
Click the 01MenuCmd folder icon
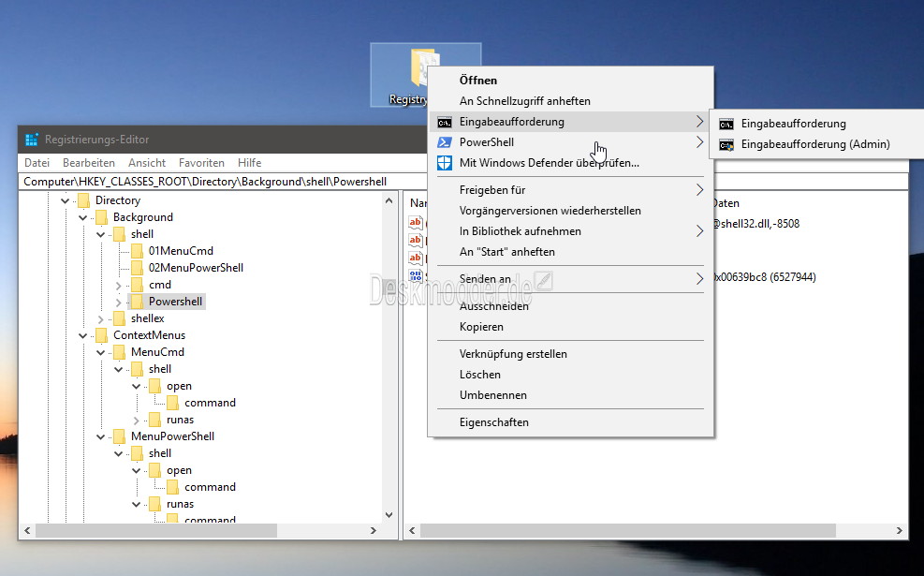click(137, 251)
